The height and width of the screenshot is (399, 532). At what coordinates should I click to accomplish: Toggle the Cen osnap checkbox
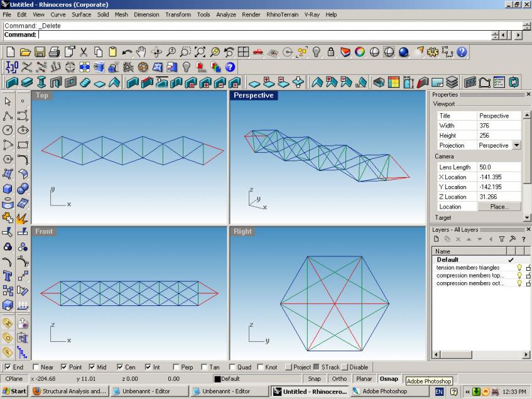coord(120,367)
